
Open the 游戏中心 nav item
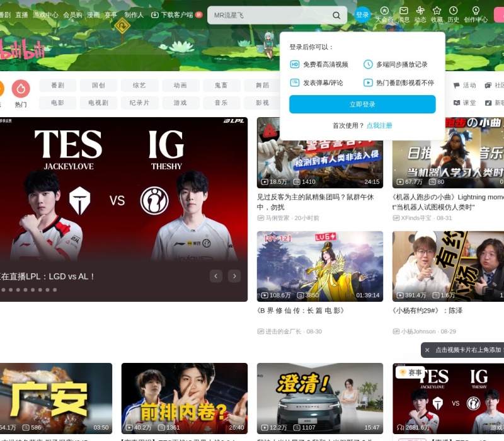(45, 14)
